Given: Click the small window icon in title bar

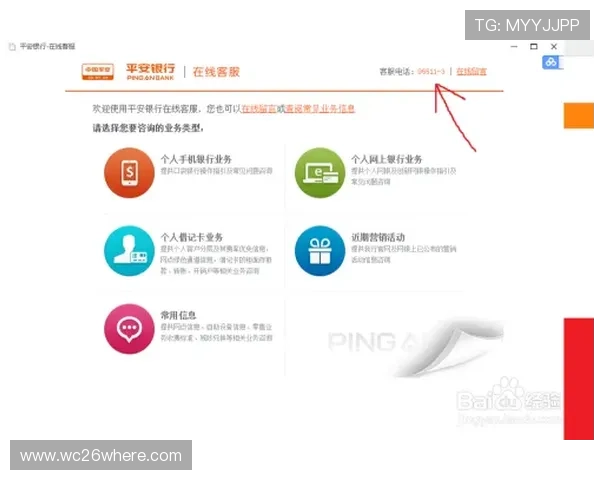Looking at the screenshot, I should tap(11, 47).
